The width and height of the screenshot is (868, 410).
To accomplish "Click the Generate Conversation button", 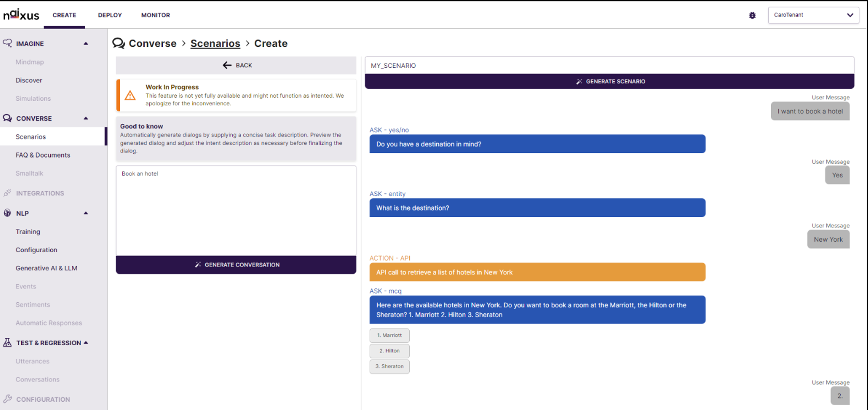I will (236, 265).
